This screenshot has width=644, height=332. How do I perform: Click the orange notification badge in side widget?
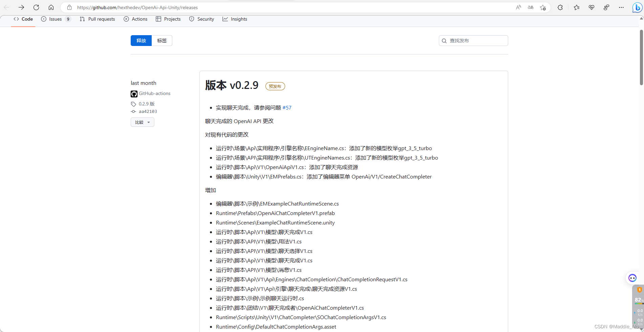coord(639,290)
